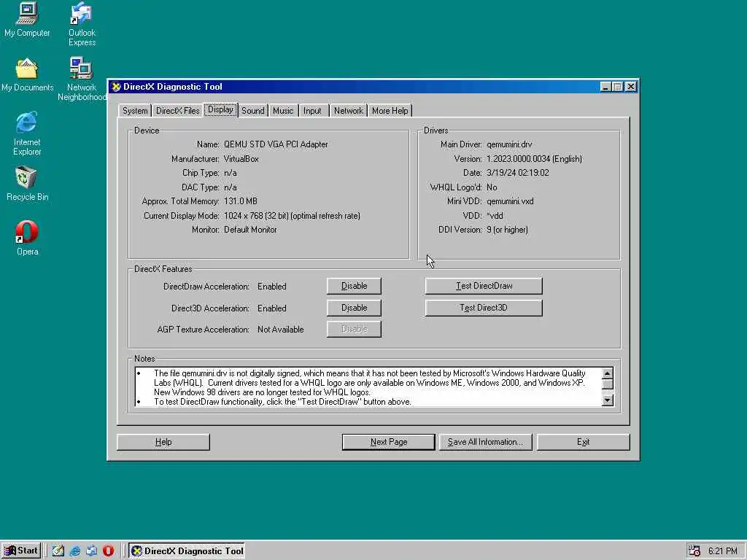Click the 1024 x 768 display mode value
Screen dimensions: 747x560
(292, 216)
